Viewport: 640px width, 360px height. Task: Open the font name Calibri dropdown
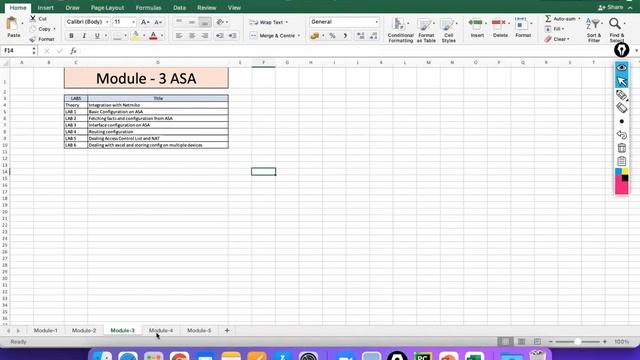(107, 22)
